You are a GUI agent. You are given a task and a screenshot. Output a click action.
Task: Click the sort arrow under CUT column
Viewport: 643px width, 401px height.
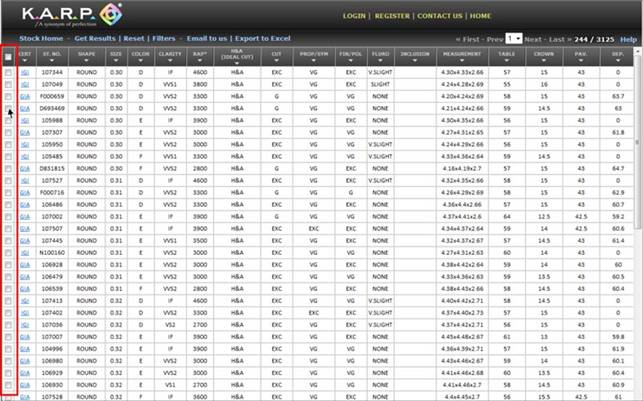coord(276,59)
